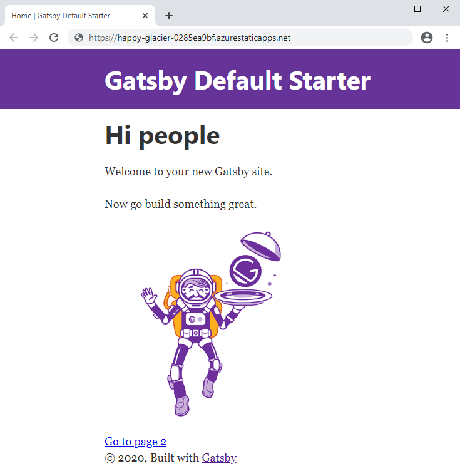Click the Gatsby Default Starter header title

click(237, 81)
